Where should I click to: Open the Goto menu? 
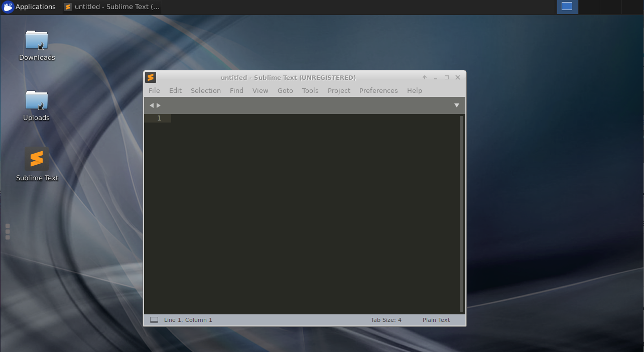285,90
